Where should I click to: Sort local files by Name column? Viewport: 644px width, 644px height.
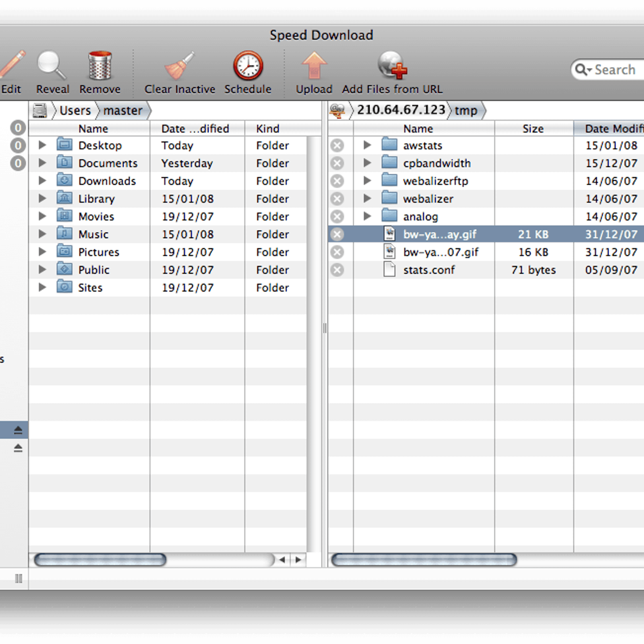click(x=89, y=128)
